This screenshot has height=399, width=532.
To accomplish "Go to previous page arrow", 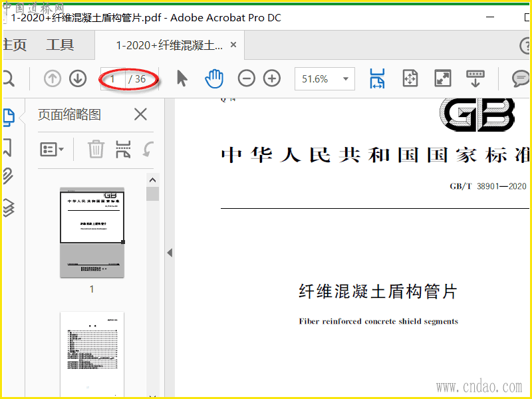I will pos(53,78).
